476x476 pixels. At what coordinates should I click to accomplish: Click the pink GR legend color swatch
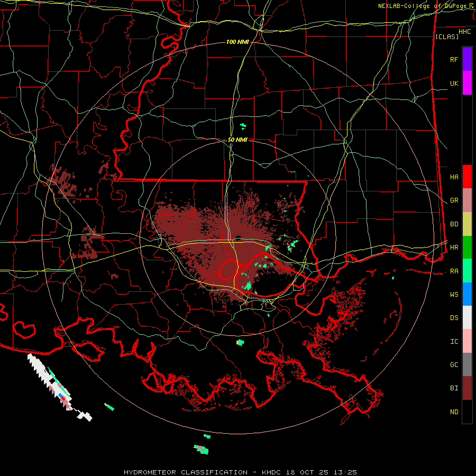[x=467, y=200]
